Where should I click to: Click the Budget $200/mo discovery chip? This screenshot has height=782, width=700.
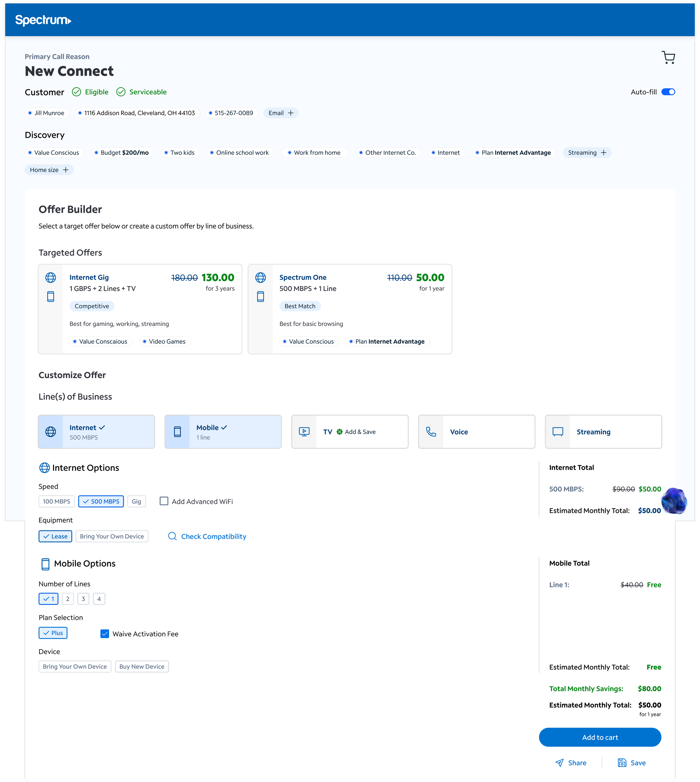[122, 152]
